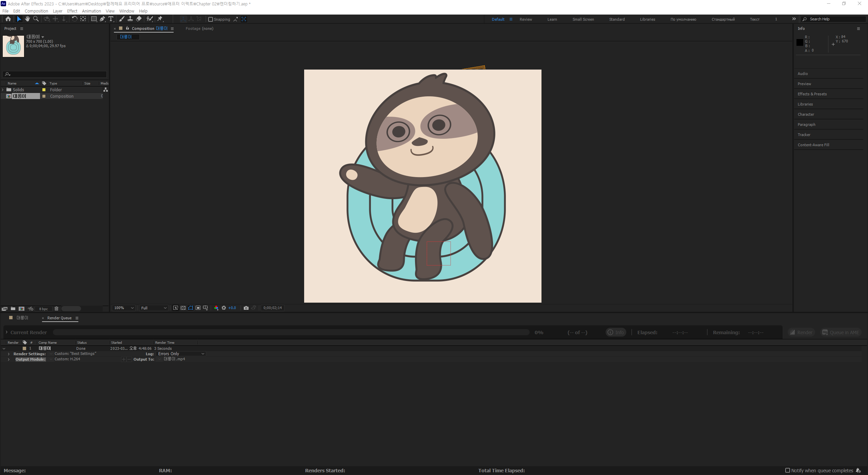This screenshot has height=475, width=868.
Task: Click the Custom: H.264 output module link
Action: click(x=67, y=359)
